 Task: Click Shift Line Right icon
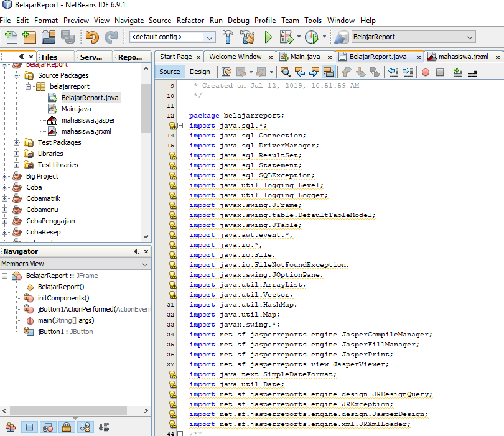coord(408,72)
